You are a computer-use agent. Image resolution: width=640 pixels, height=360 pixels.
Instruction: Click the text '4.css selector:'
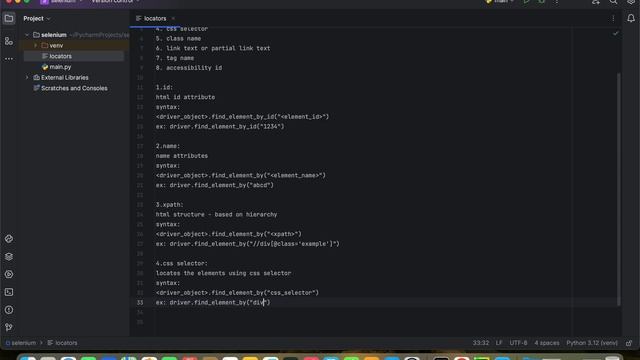181,263
